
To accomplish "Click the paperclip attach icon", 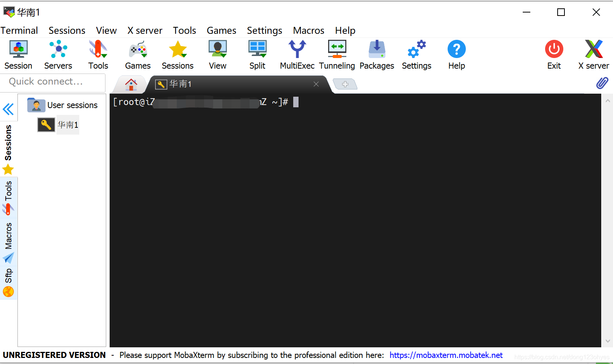I will point(602,83).
